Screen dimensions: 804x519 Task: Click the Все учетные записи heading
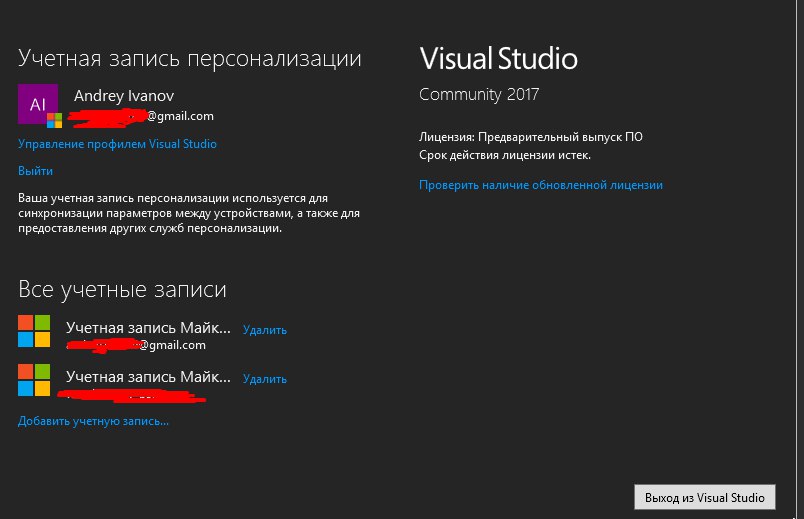(122, 290)
